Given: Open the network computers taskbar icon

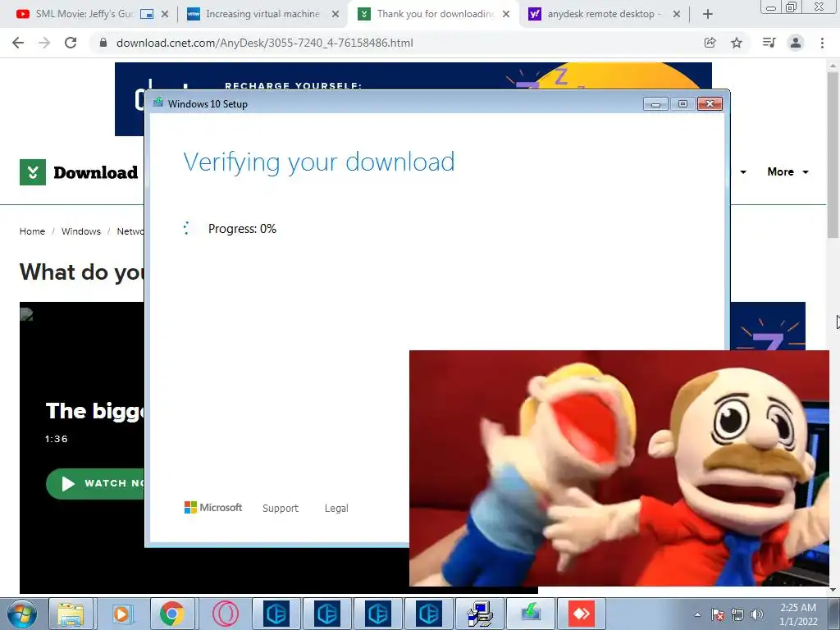Looking at the screenshot, I should [x=479, y=614].
